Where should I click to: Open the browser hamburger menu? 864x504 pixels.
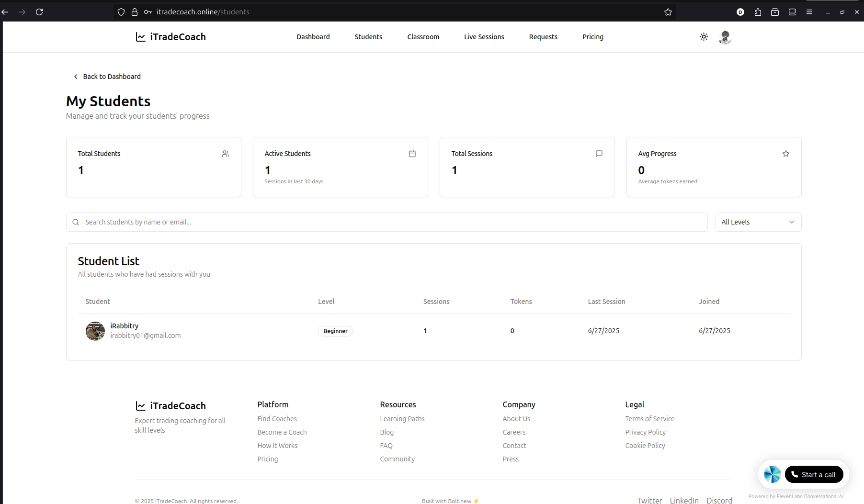coord(809,12)
